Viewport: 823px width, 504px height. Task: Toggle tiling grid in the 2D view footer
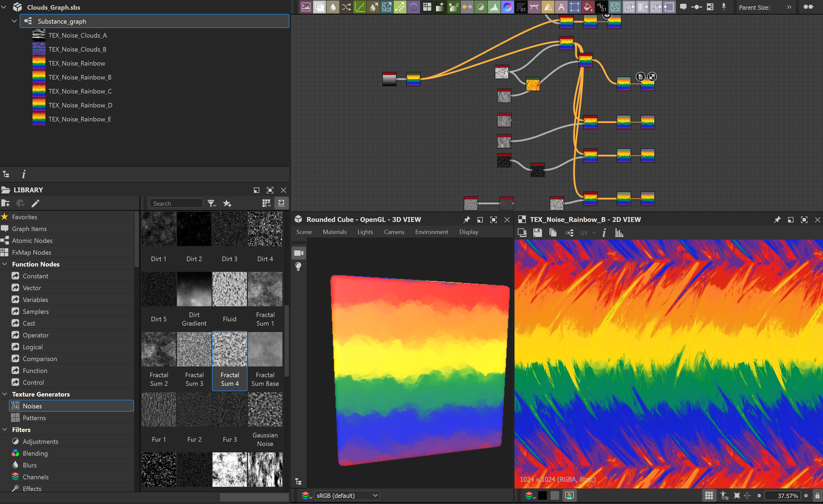click(x=709, y=495)
